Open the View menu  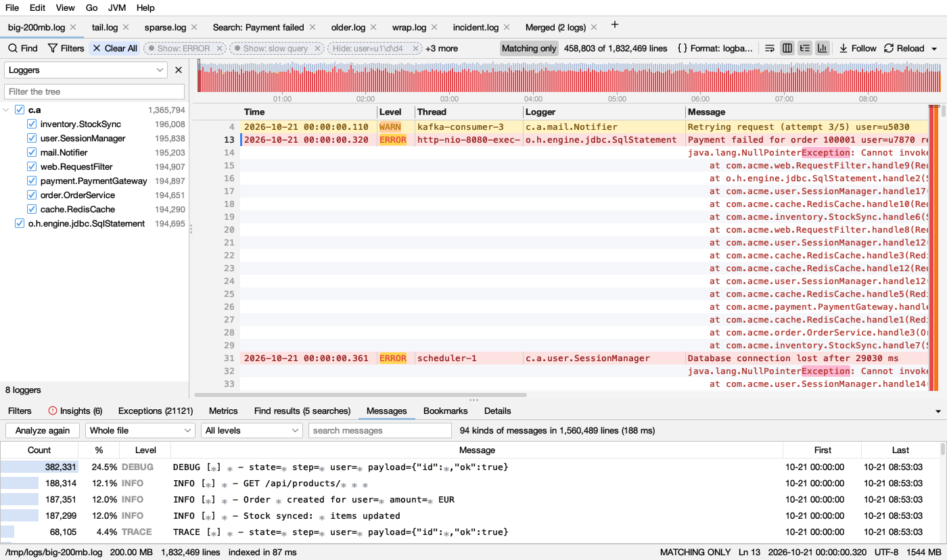66,7
